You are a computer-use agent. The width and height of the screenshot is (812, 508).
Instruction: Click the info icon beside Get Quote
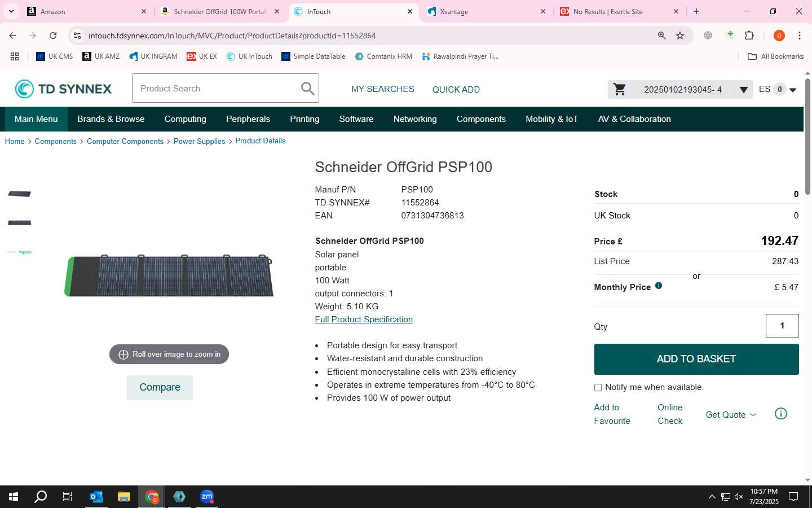pyautogui.click(x=781, y=414)
